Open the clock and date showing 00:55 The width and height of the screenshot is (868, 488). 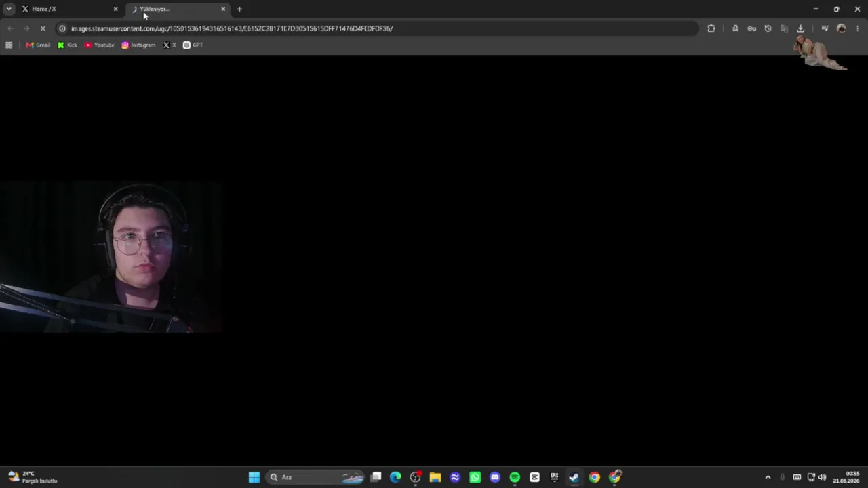(x=846, y=477)
